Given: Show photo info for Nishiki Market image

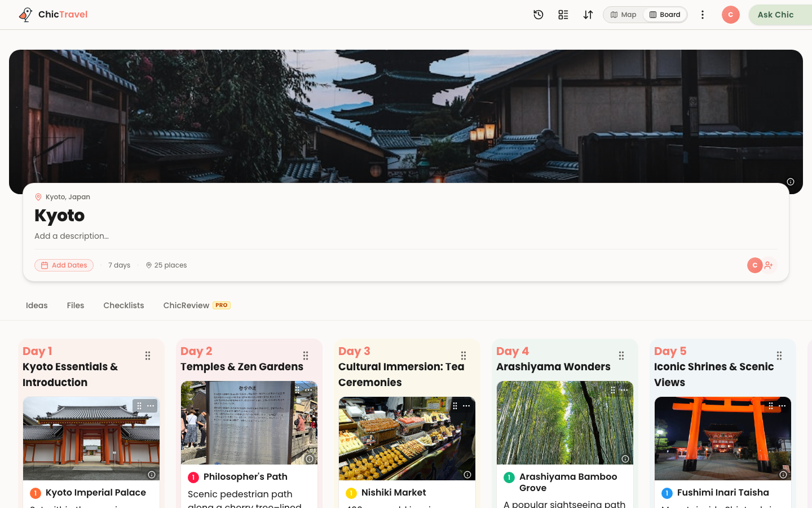Looking at the screenshot, I should pos(467,475).
